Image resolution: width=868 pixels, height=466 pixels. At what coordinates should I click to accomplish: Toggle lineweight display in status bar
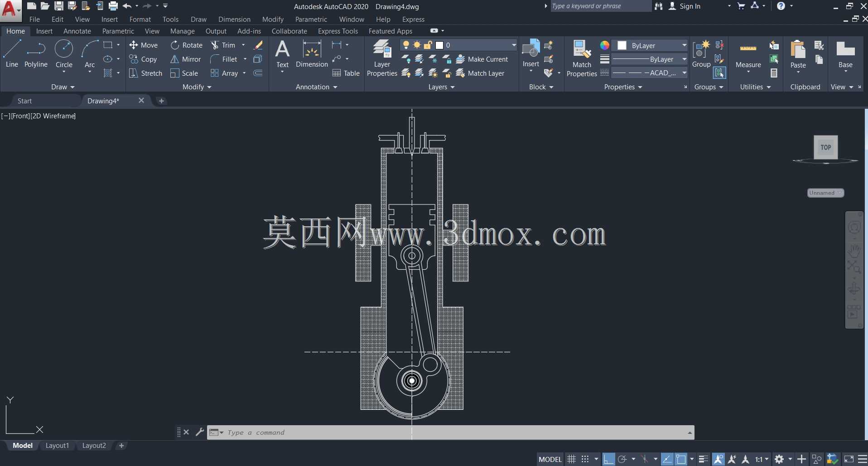click(x=703, y=459)
